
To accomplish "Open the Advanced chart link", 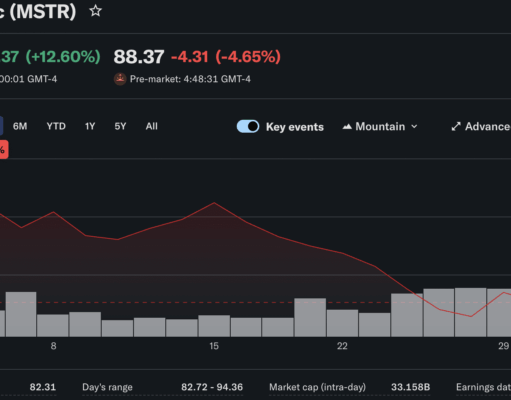I will pyautogui.click(x=480, y=127).
